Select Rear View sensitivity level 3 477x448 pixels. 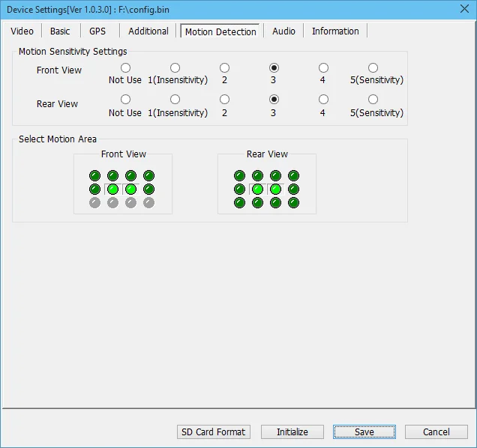tap(274, 100)
